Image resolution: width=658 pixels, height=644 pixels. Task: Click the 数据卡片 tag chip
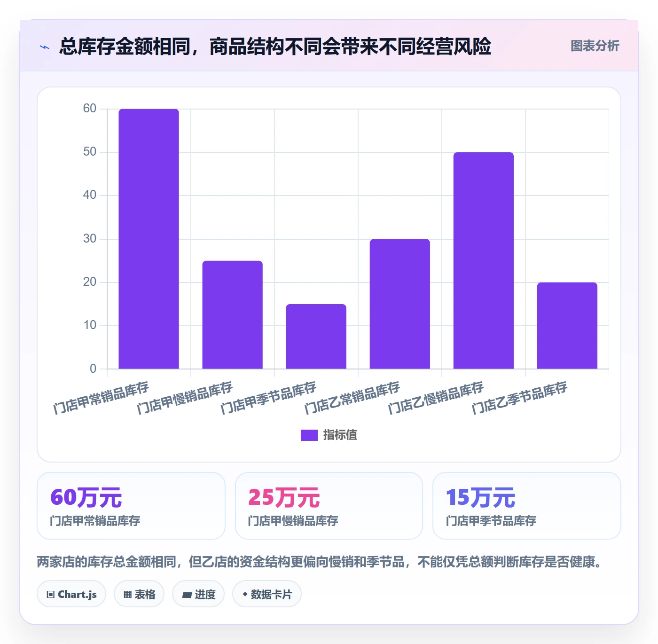tap(267, 594)
